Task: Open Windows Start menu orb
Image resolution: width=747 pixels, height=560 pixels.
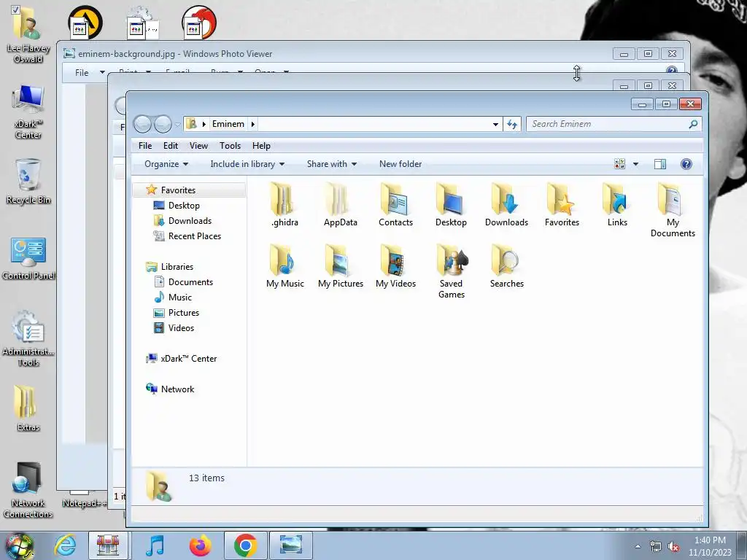Action: tap(19, 545)
